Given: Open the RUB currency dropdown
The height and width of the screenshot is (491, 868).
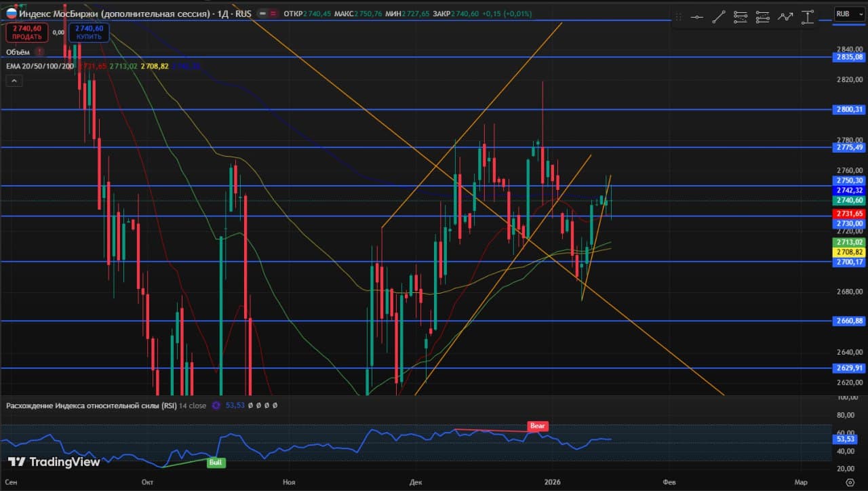Looking at the screenshot, I should point(846,14).
